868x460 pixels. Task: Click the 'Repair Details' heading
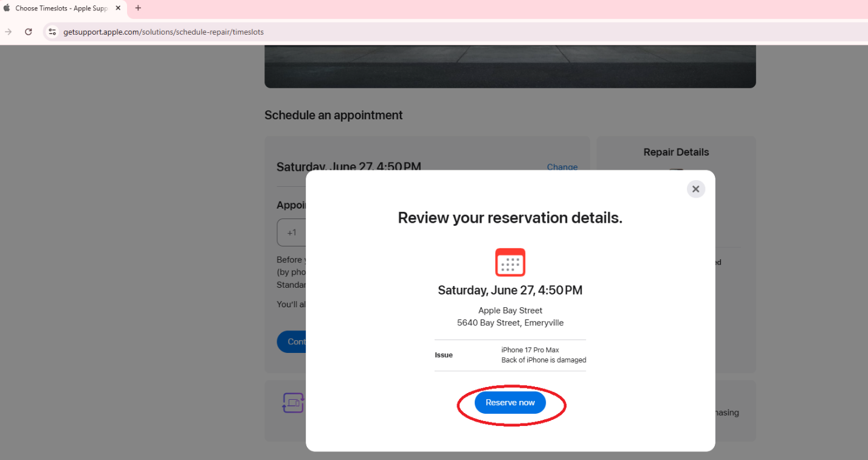point(676,152)
